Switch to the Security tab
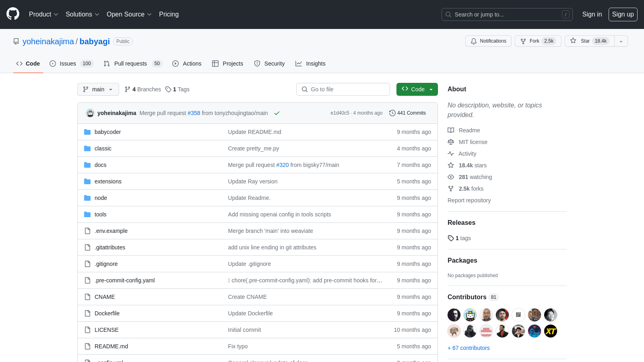 pos(269,64)
